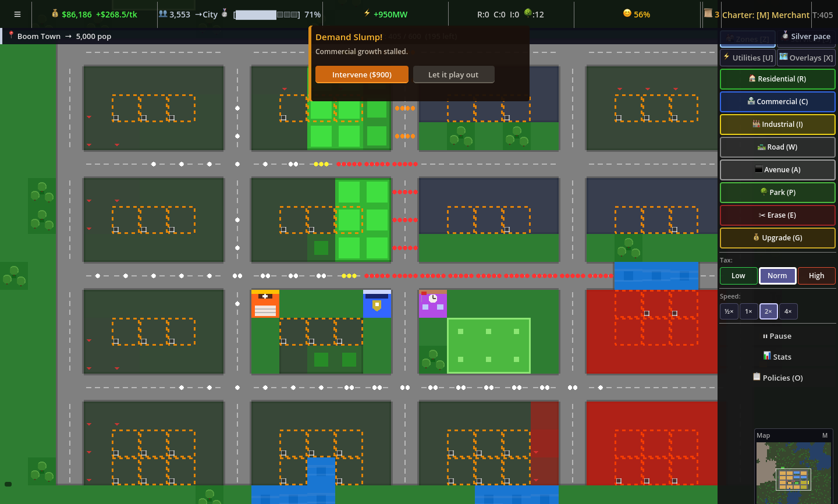Choose Let it play out
This screenshot has height=504, width=838.
pos(453,74)
